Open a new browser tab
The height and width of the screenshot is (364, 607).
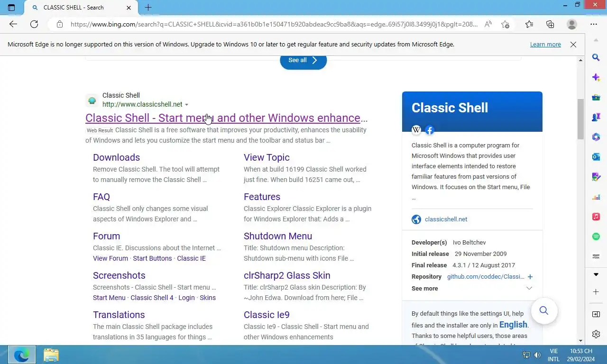click(148, 8)
